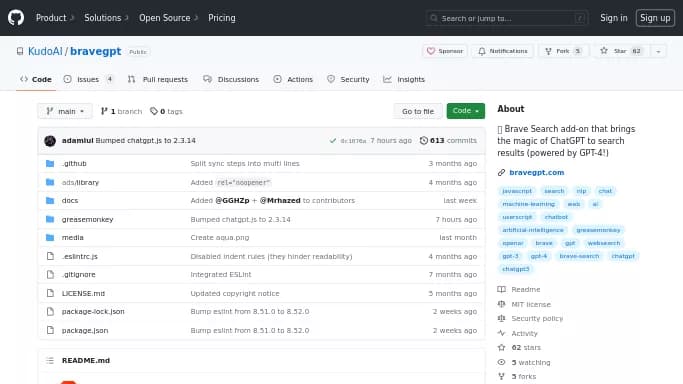
Task: Open the Integrated ESLint commit message
Action: 221,275
